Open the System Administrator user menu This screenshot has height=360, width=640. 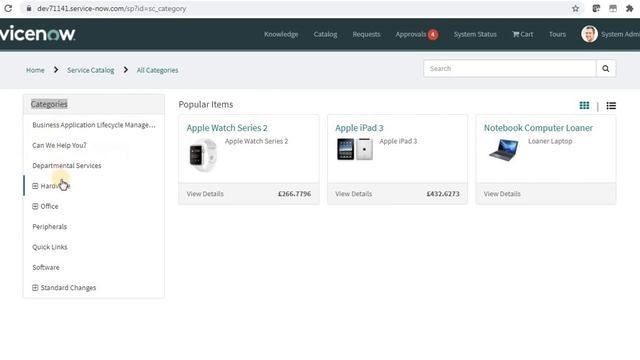(620, 34)
